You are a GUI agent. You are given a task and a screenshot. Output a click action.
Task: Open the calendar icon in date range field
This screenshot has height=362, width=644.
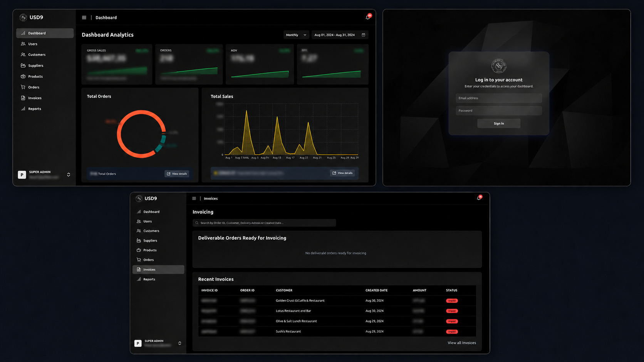(x=363, y=35)
